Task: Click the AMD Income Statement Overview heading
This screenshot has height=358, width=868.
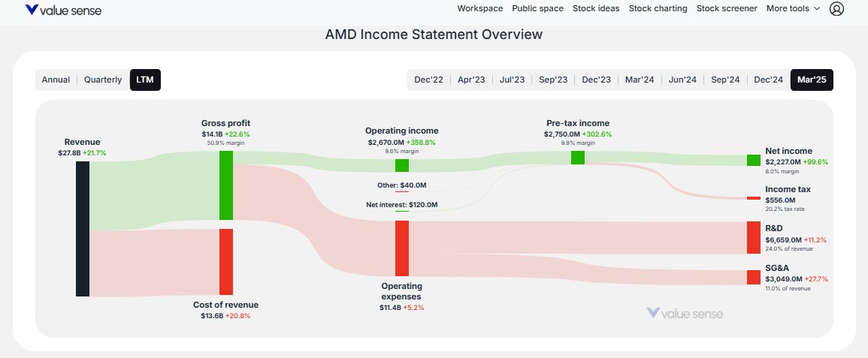Action: tap(434, 35)
